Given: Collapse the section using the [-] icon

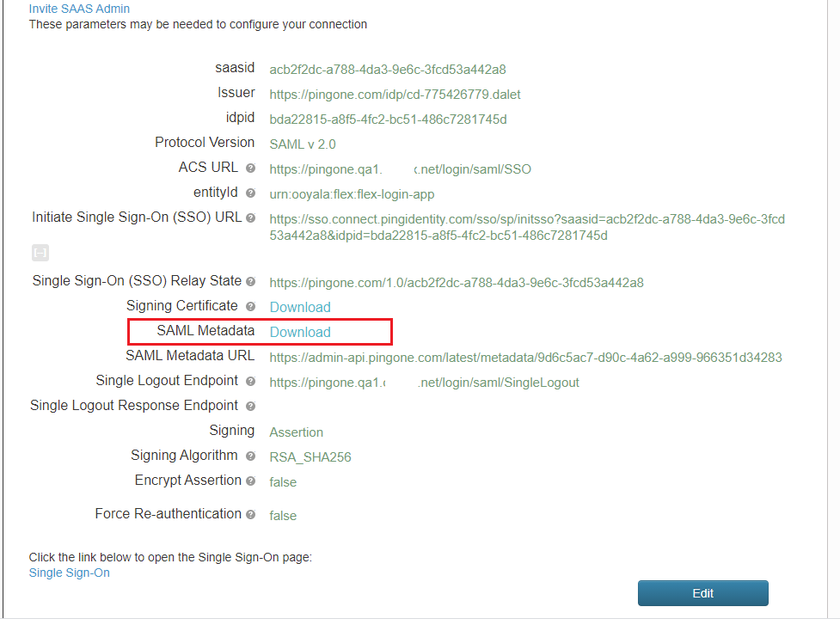Looking at the screenshot, I should [39, 251].
